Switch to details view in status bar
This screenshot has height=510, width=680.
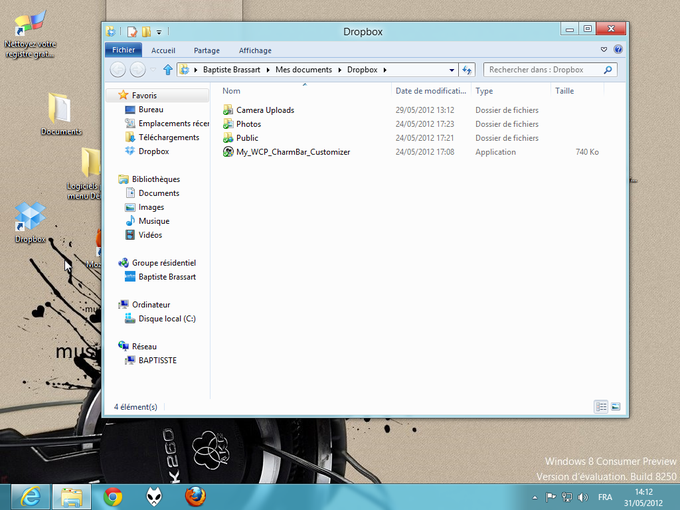601,407
